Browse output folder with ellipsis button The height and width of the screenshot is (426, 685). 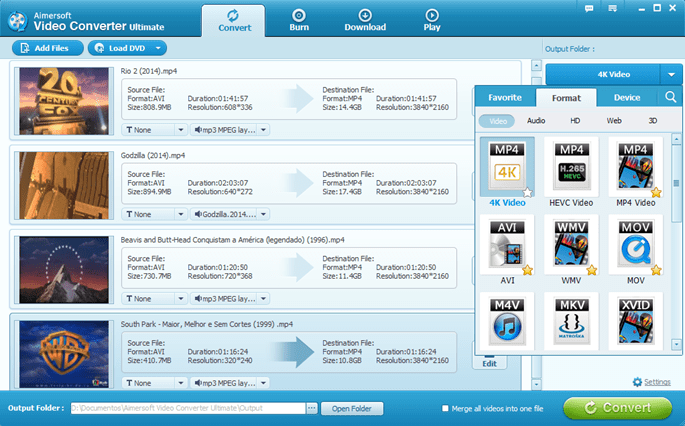pyautogui.click(x=311, y=408)
